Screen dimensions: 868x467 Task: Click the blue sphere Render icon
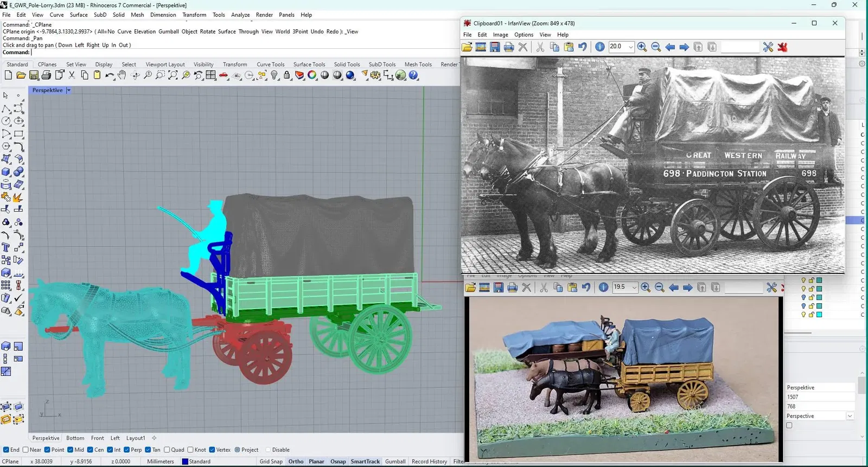tap(350, 75)
